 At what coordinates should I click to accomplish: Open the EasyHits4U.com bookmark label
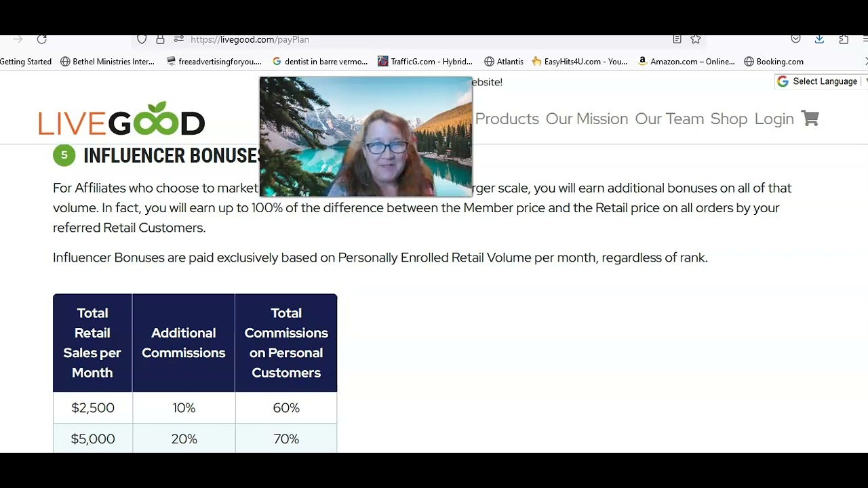coord(586,61)
